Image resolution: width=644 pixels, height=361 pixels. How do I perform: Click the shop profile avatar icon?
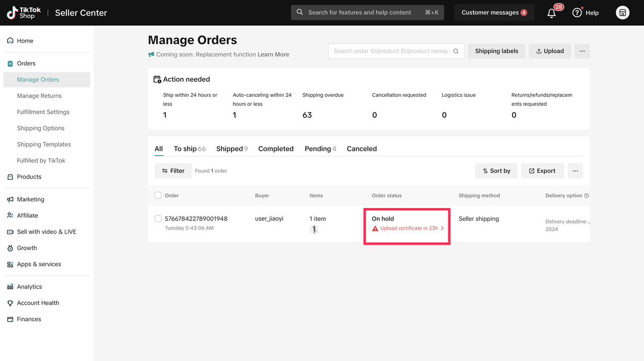(622, 13)
